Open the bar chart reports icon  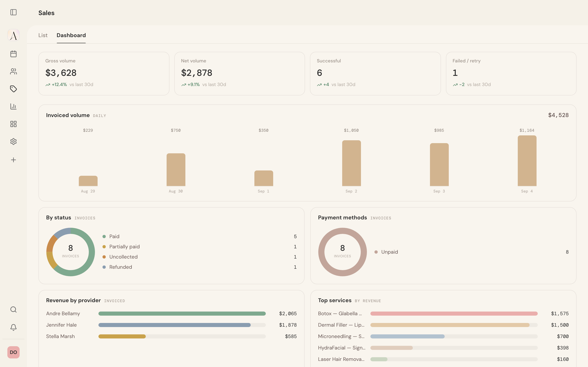pyautogui.click(x=13, y=106)
